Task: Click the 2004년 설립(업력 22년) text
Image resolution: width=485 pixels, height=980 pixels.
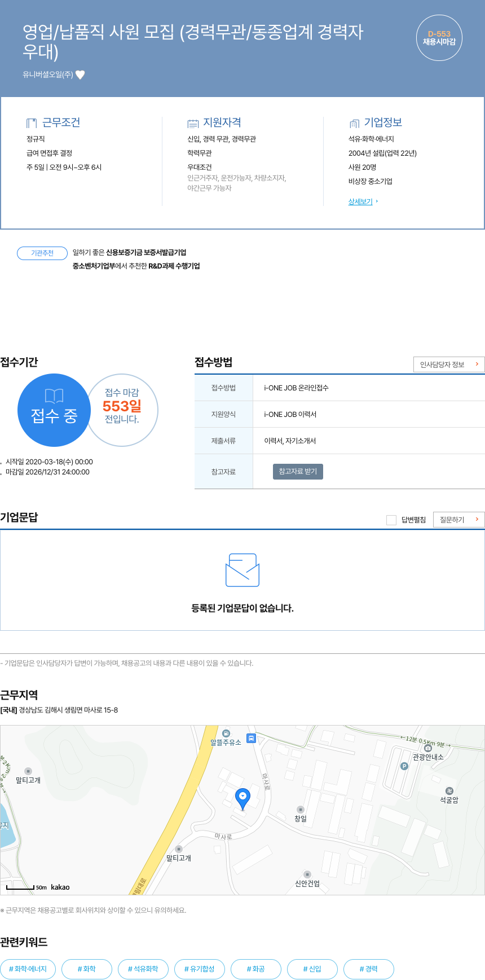Action: tap(382, 153)
